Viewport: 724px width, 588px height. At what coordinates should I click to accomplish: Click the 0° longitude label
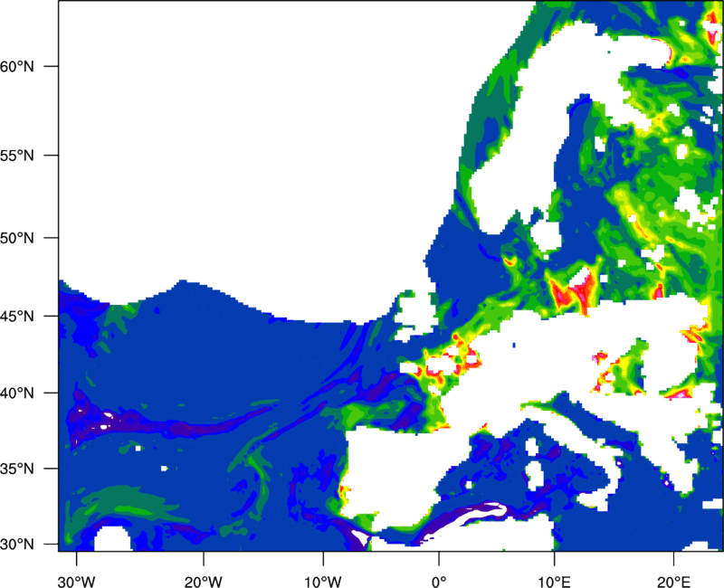[x=439, y=582]
